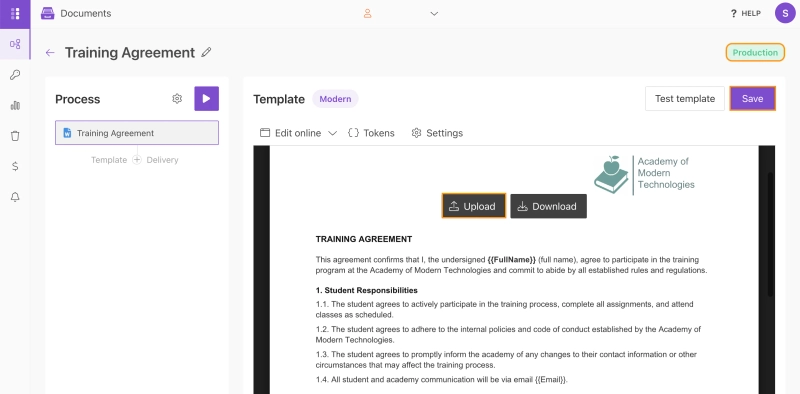The image size is (800, 394).
Task: Open the notifications bell icon
Action: point(15,197)
